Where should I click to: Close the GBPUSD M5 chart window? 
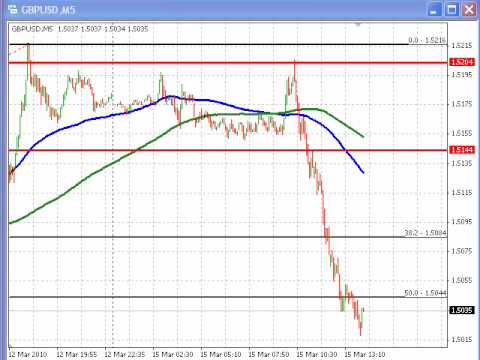click(x=469, y=10)
